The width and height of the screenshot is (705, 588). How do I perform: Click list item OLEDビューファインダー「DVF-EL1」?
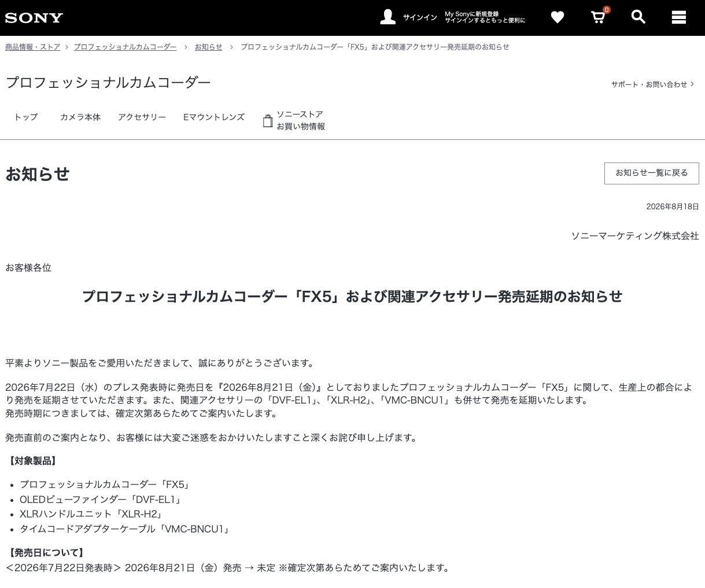[x=102, y=500]
